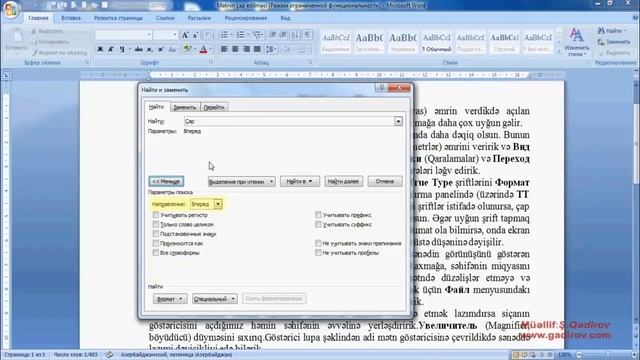Open the Разметка страницы ribbon tab
Image resolution: width=640 pixels, height=360 pixels.
(x=118, y=18)
